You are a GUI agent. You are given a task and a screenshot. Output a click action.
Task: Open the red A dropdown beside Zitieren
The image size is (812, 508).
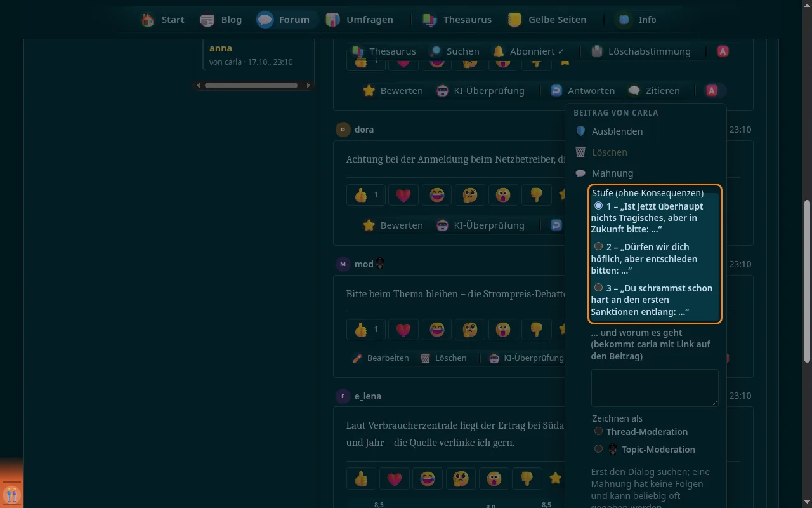[x=712, y=91]
